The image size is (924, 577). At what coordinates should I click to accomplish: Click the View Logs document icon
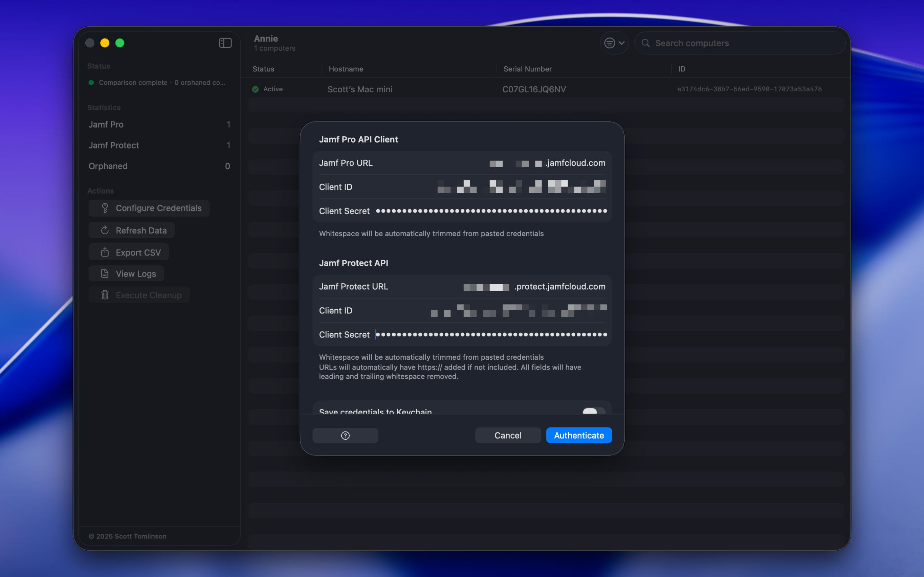105,274
